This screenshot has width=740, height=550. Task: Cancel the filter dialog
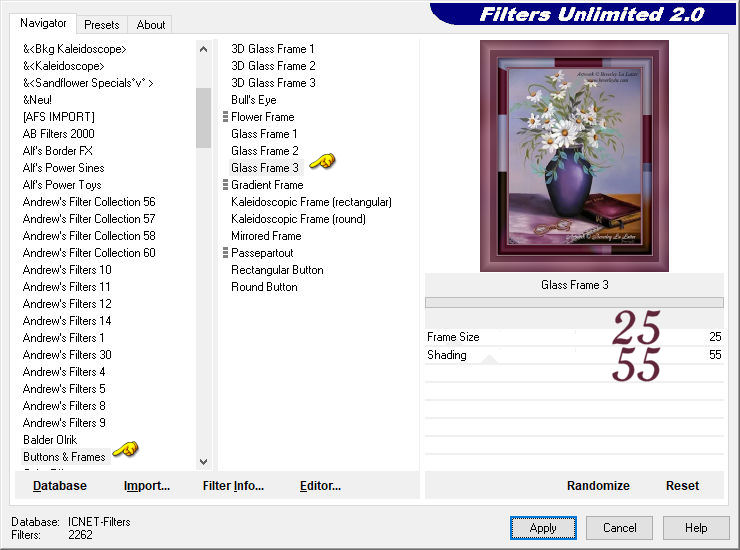click(620, 528)
